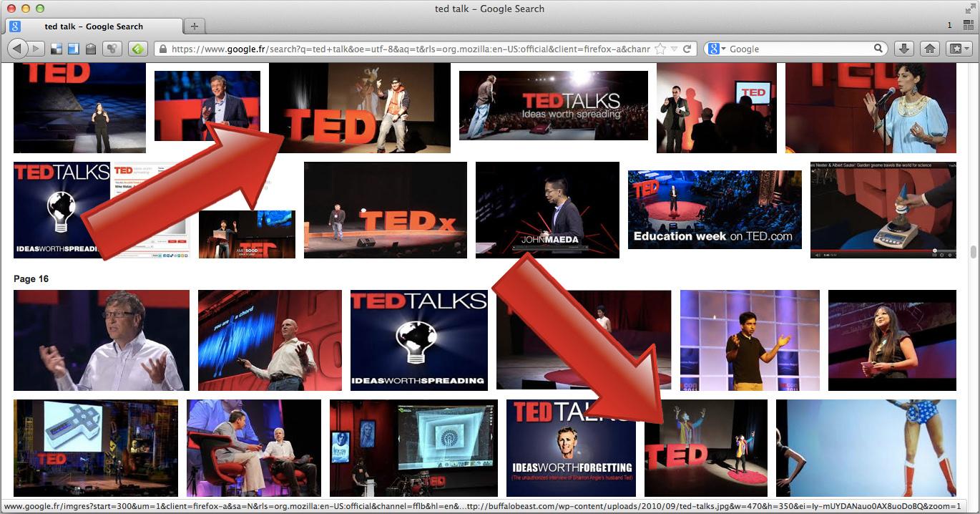The height and width of the screenshot is (514, 980).
Task: Go to the home page
Action: coord(930,49)
